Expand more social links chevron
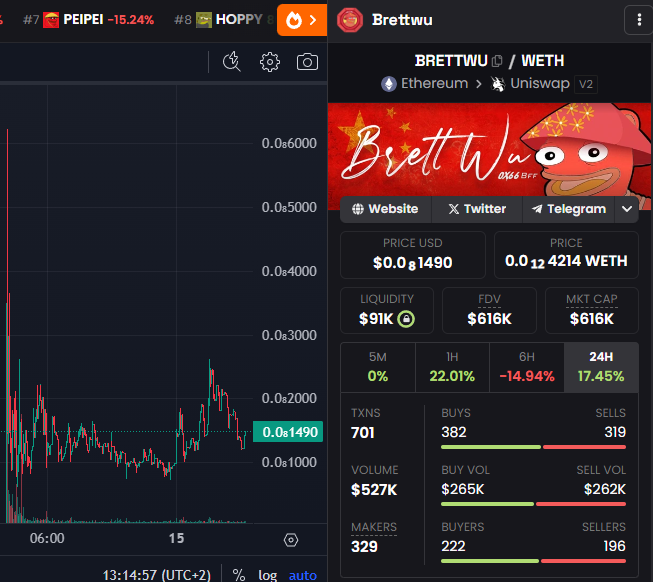The width and height of the screenshot is (653, 582). click(627, 209)
